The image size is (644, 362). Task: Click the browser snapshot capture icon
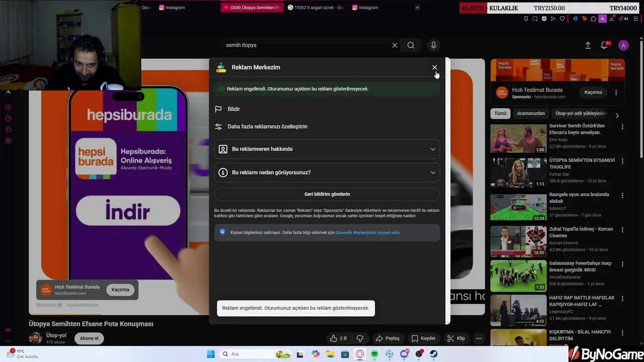(x=535, y=19)
